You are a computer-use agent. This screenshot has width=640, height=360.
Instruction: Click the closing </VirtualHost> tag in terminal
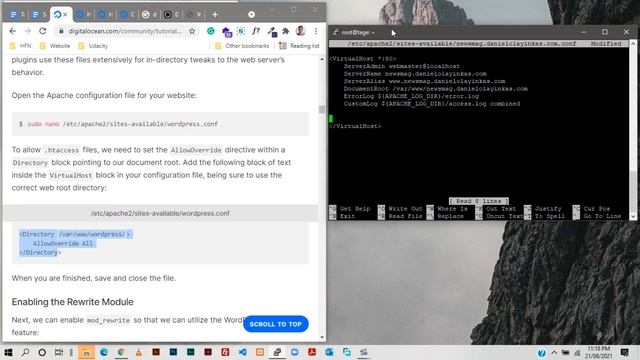pyautogui.click(x=355, y=126)
